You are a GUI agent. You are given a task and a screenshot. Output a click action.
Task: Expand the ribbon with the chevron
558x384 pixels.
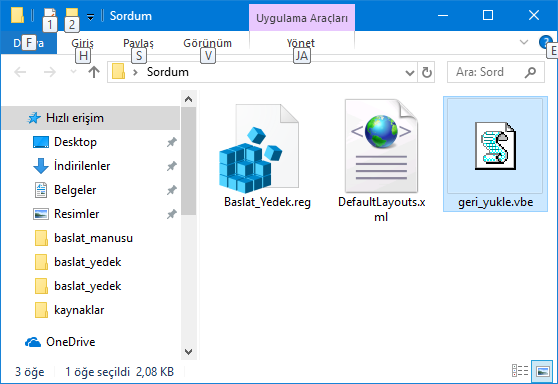[523, 42]
